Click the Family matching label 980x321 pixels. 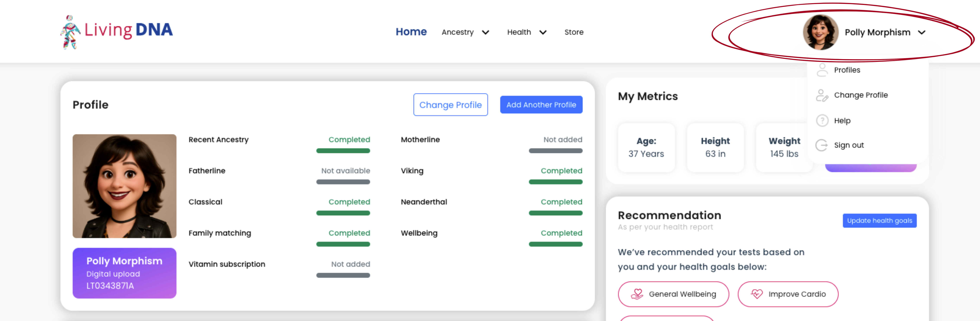tap(220, 233)
